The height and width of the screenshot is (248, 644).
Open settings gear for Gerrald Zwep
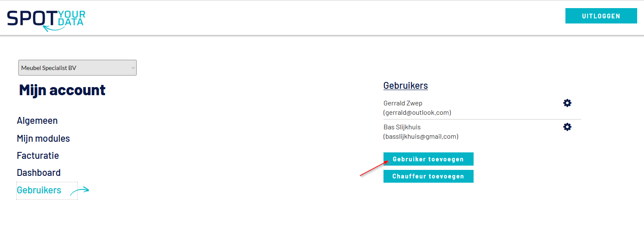coord(567,103)
